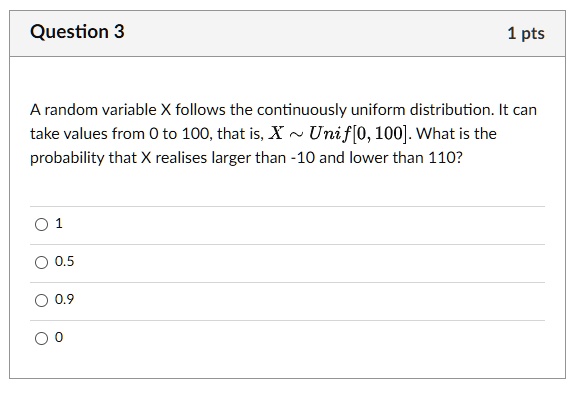Click the answer label text "0.5"
Screen dimensions: 569x402
click(64, 261)
